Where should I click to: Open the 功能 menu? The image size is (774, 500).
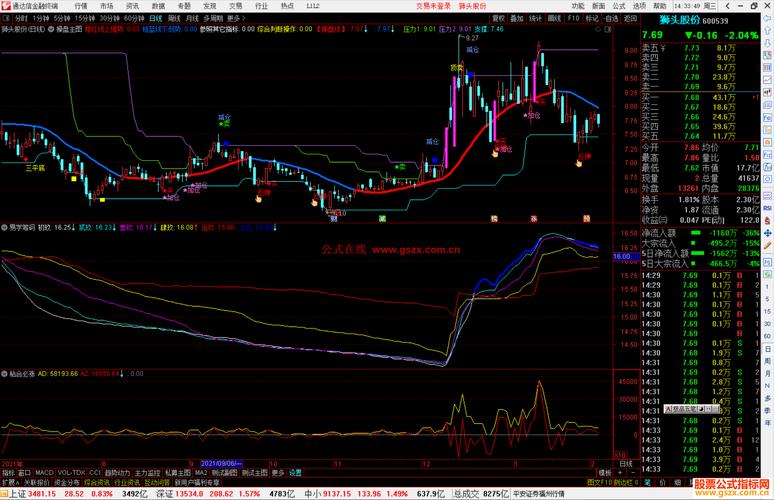[x=578, y=6]
